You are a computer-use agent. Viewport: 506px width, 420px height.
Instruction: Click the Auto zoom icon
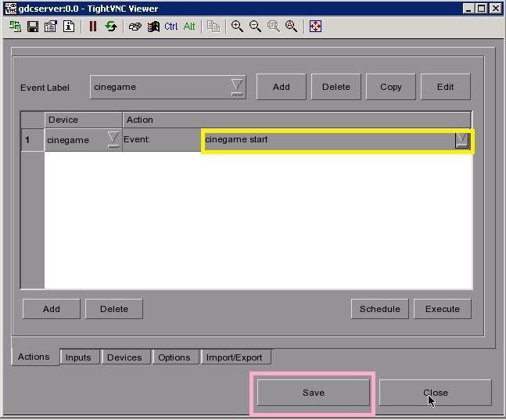[292, 26]
